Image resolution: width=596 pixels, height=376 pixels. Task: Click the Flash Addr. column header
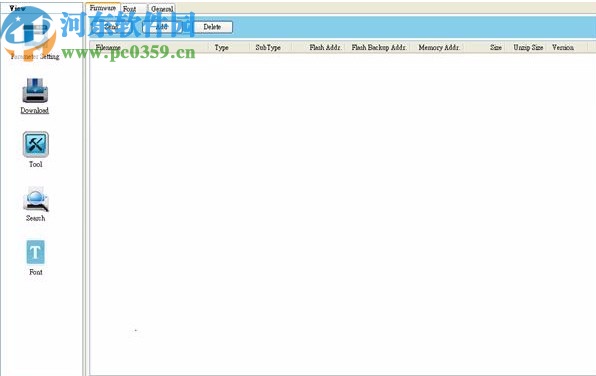click(x=319, y=48)
